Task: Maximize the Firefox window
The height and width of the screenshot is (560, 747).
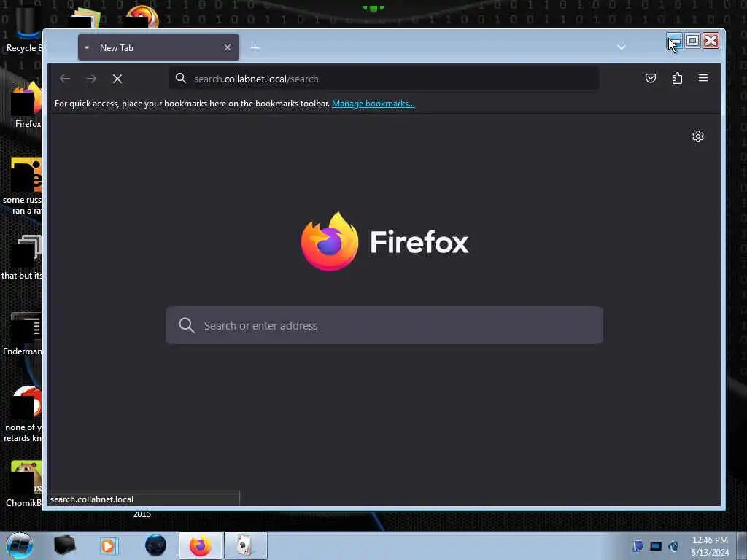Action: [693, 41]
